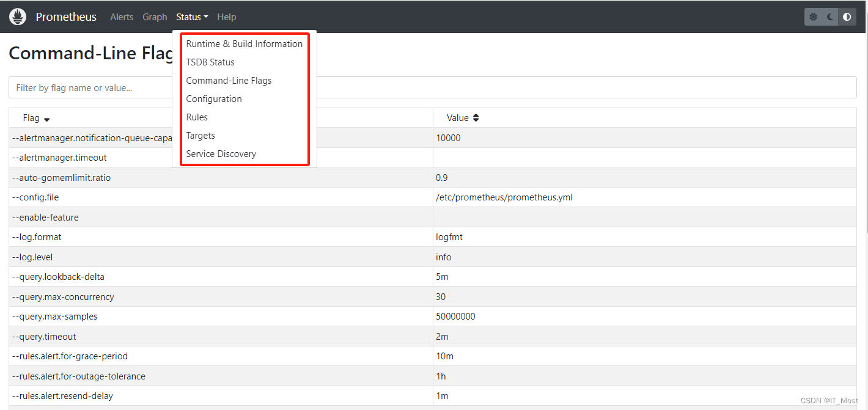Select the --rules.alert.for-outage-tolerance flag cell

[221, 376]
